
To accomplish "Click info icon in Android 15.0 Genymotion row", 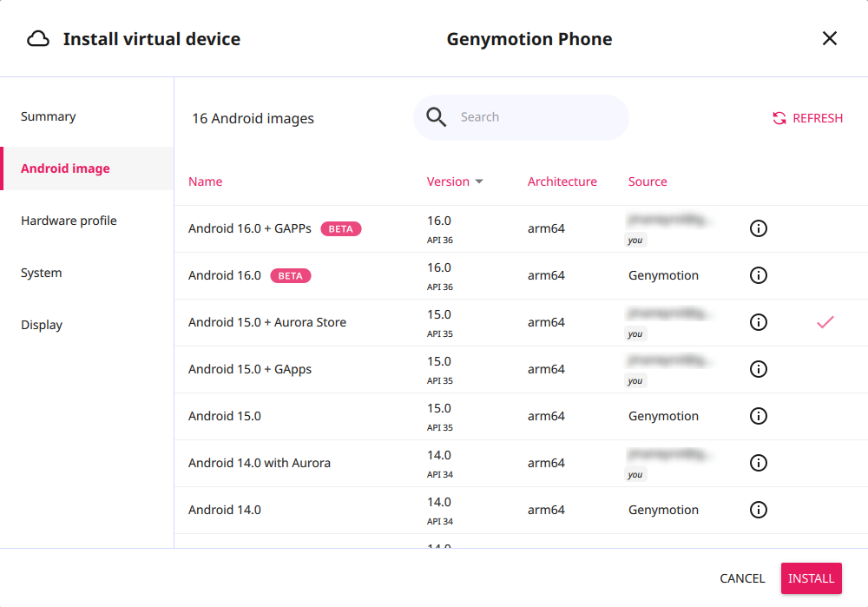I will click(x=758, y=416).
